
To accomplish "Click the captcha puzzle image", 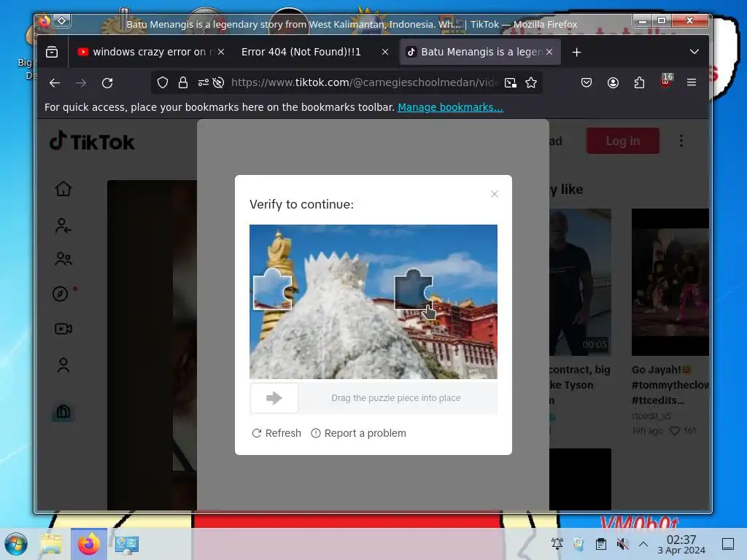I will click(373, 302).
